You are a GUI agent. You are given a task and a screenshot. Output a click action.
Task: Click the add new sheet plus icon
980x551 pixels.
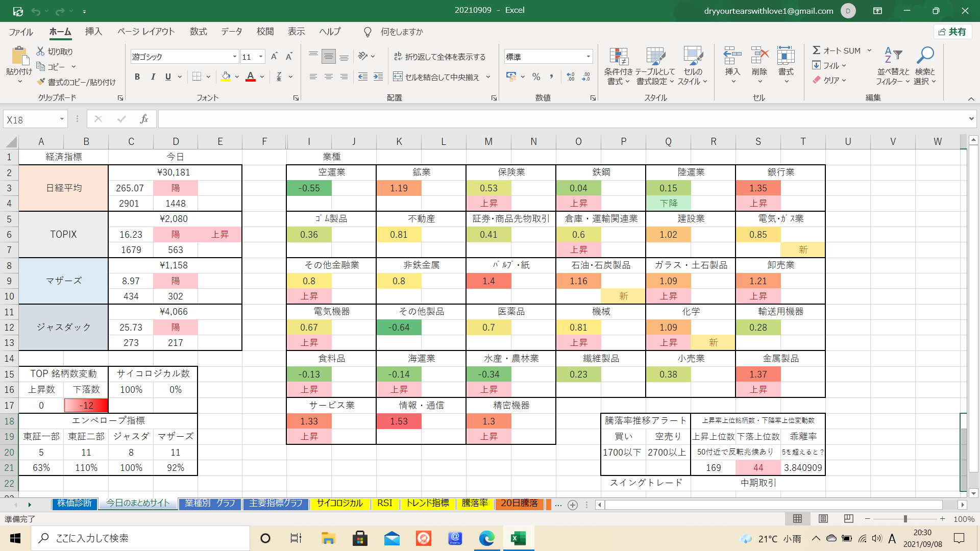tap(573, 505)
